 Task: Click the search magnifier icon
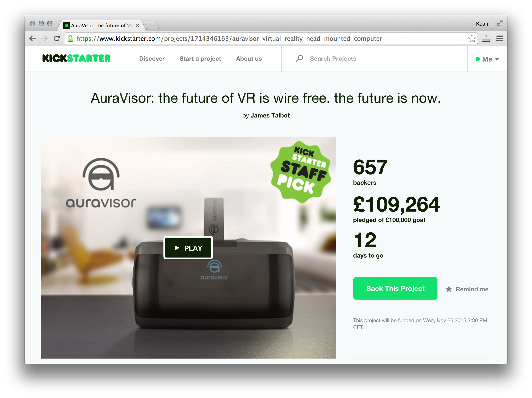click(299, 59)
